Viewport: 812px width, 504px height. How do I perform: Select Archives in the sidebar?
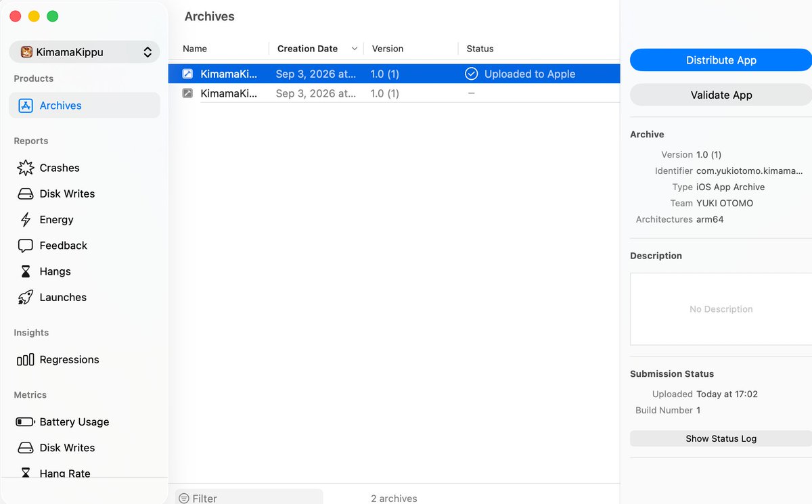pyautogui.click(x=85, y=106)
